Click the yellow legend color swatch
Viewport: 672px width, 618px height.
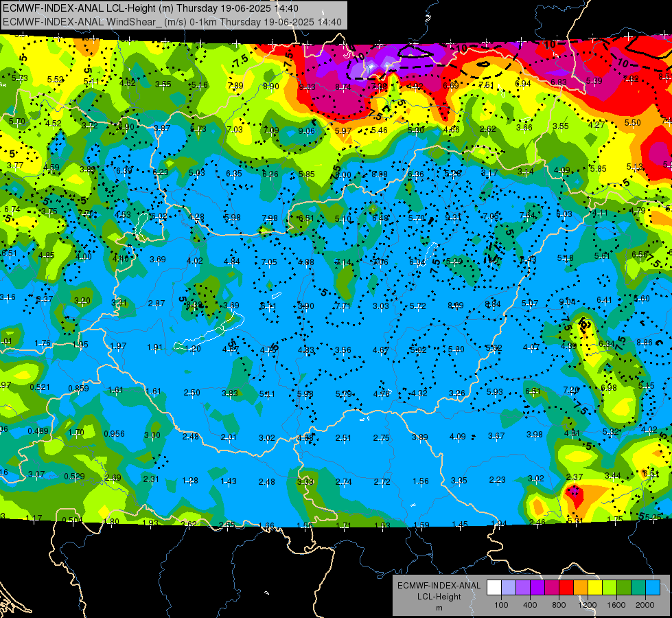point(595,587)
